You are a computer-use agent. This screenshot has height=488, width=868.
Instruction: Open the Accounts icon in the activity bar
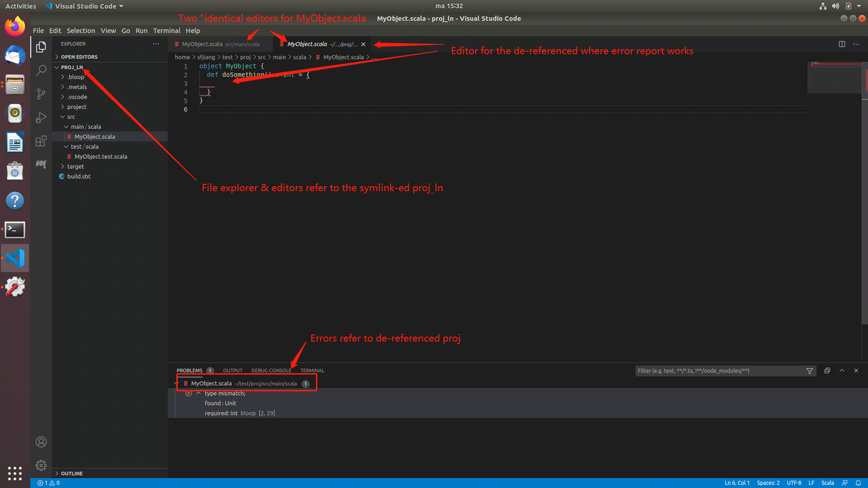pos(41,442)
